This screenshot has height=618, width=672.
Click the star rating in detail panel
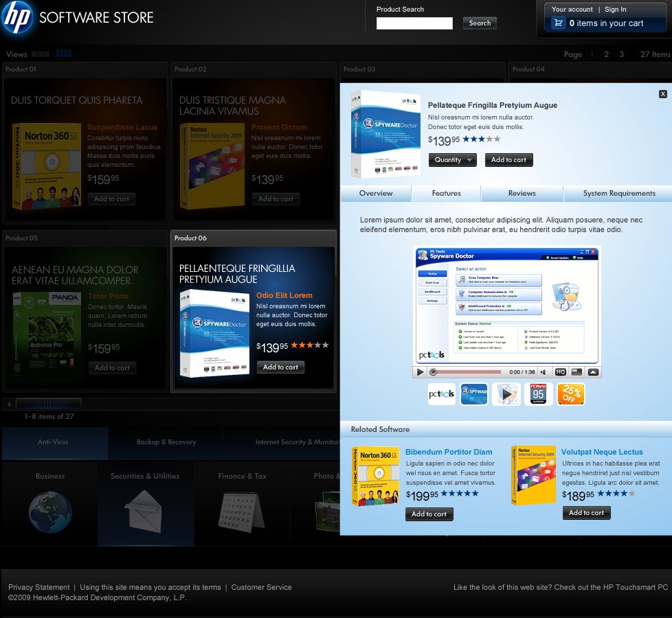coord(481,139)
